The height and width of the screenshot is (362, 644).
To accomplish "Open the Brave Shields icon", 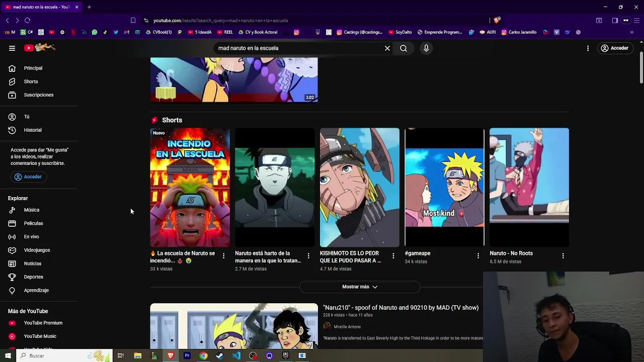I will pos(497,20).
